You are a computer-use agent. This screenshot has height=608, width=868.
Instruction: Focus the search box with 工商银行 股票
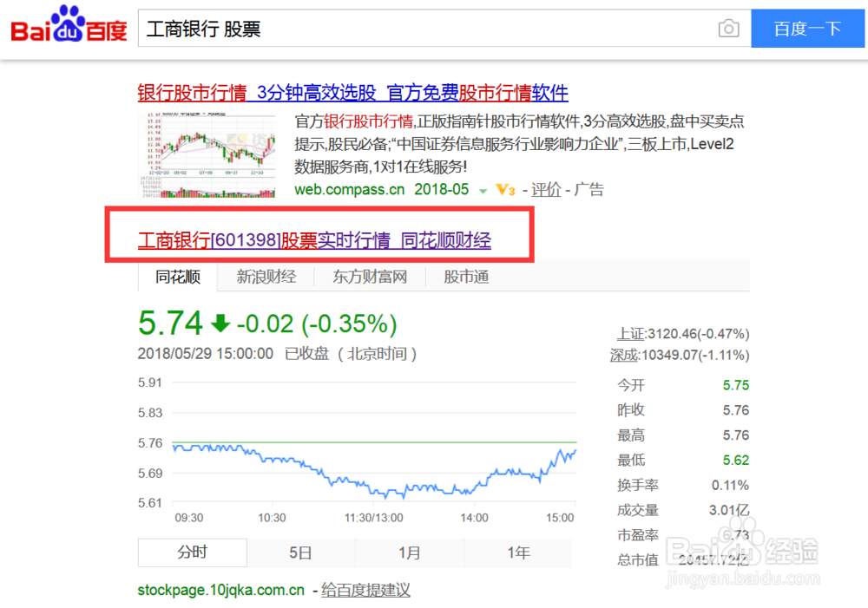click(x=444, y=29)
